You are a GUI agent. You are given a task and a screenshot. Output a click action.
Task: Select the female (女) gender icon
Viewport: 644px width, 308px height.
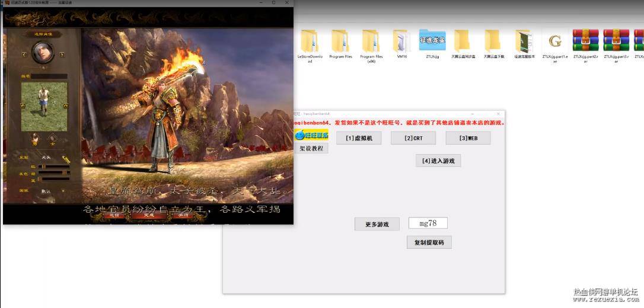[53, 139]
